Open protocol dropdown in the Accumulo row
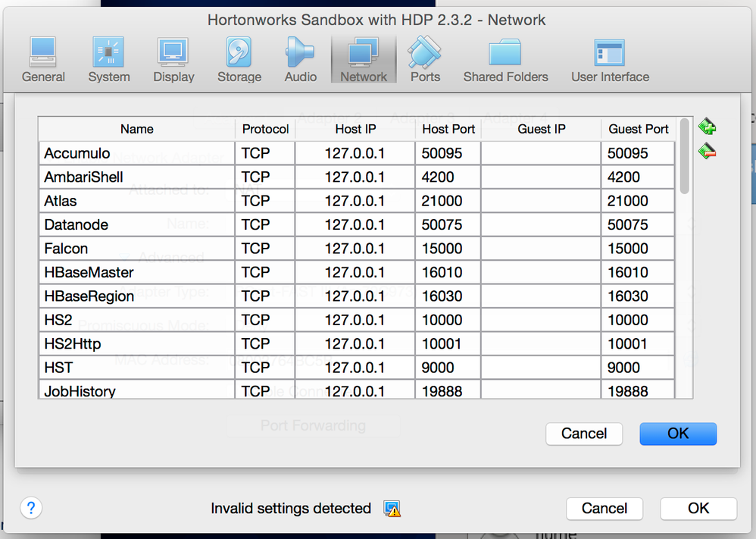Viewport: 756px width, 539px height. coord(265,153)
